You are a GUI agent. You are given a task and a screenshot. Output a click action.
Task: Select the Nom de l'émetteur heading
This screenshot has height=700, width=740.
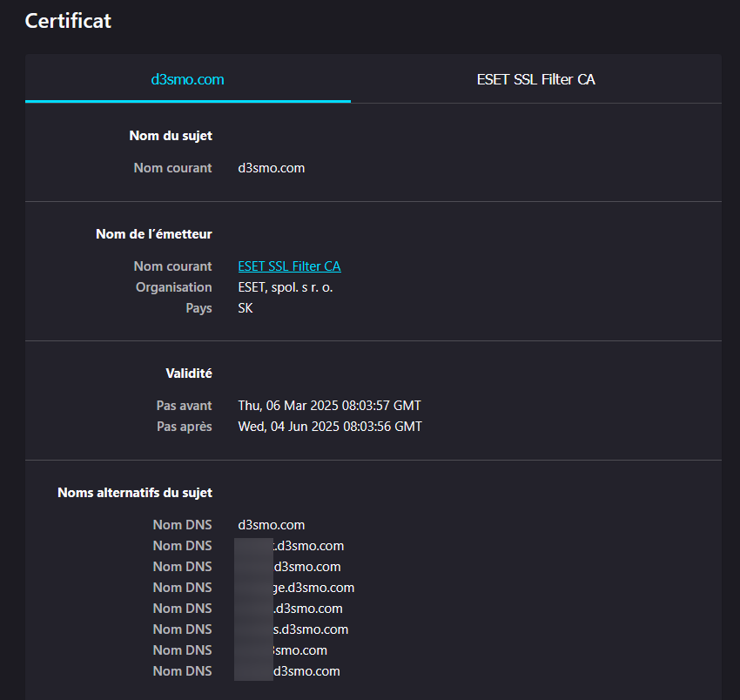154,234
